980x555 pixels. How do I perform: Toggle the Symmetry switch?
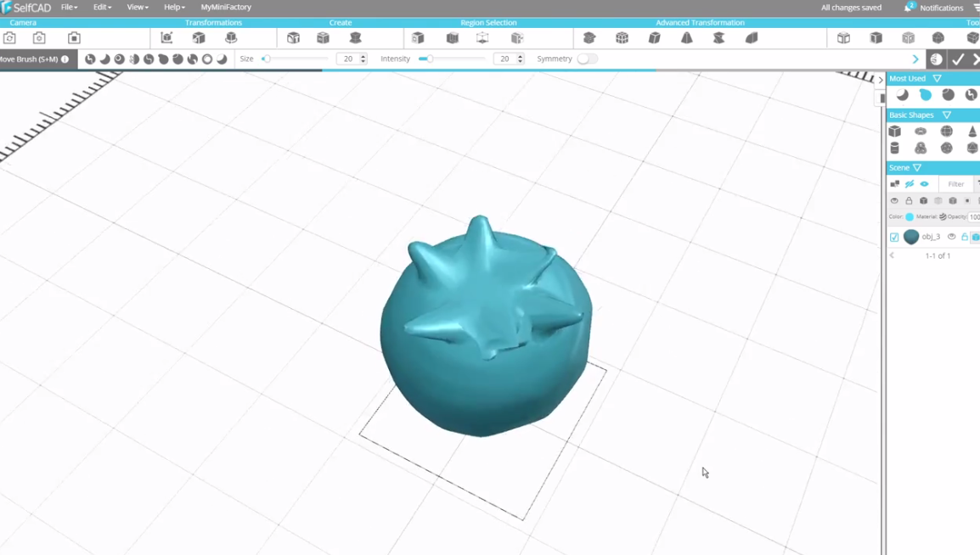point(588,59)
